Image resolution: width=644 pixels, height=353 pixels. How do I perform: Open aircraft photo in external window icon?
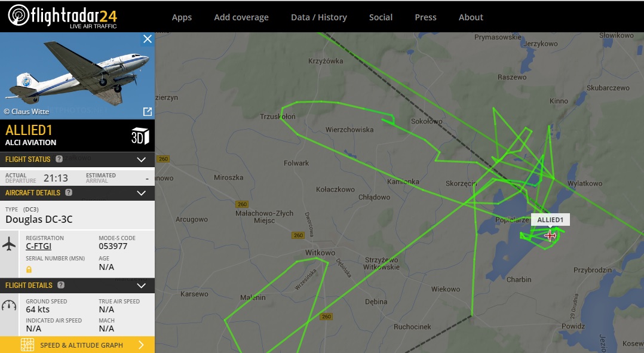click(148, 112)
